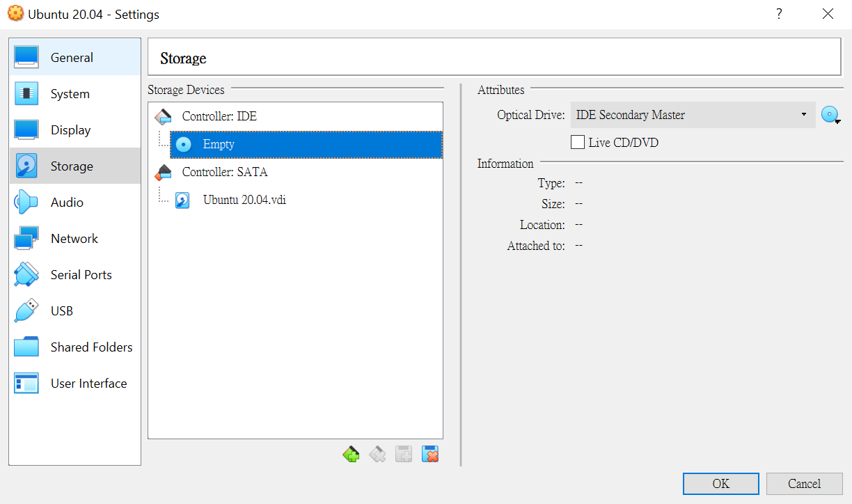Click the add attachment icon
This screenshot has width=852, height=504.
[x=404, y=455]
